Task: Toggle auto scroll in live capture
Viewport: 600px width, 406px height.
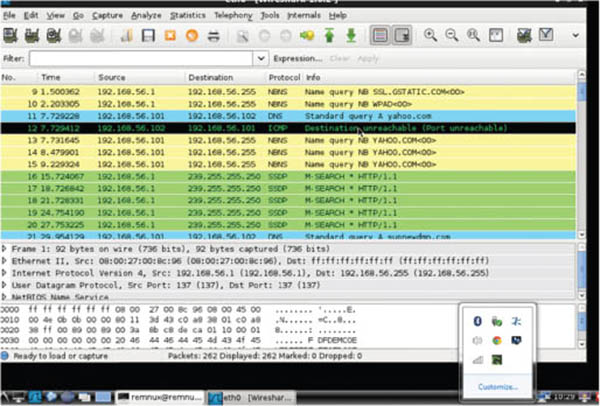Action: click(x=401, y=36)
